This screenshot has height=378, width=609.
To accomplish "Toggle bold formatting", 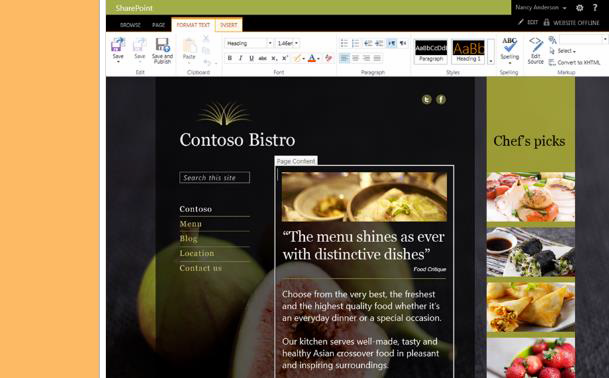I will coord(230,58).
